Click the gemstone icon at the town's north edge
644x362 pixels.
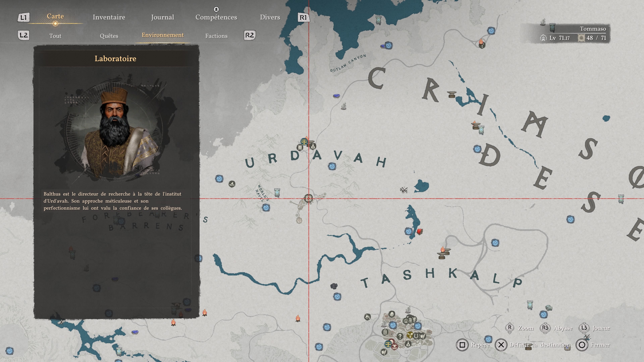[x=392, y=314]
